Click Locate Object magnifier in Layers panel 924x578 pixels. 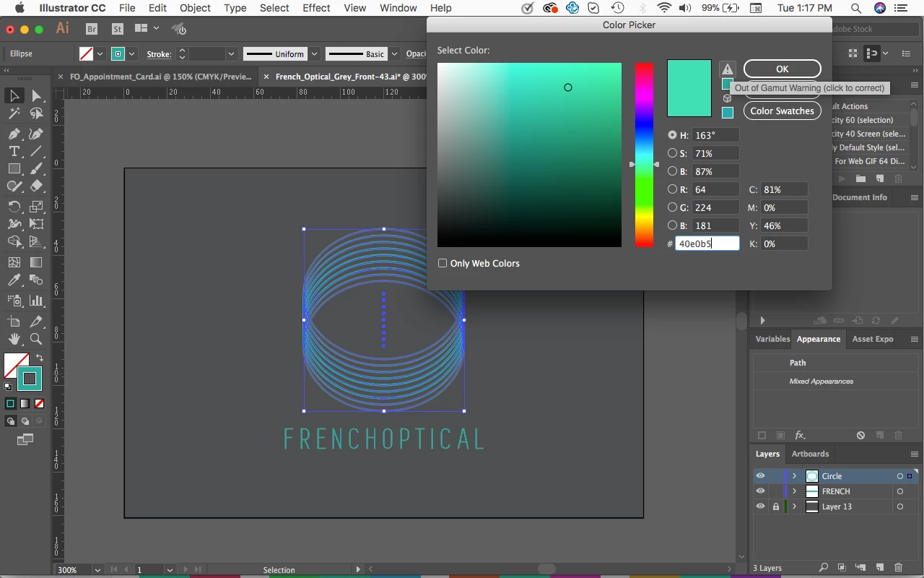coord(823,568)
